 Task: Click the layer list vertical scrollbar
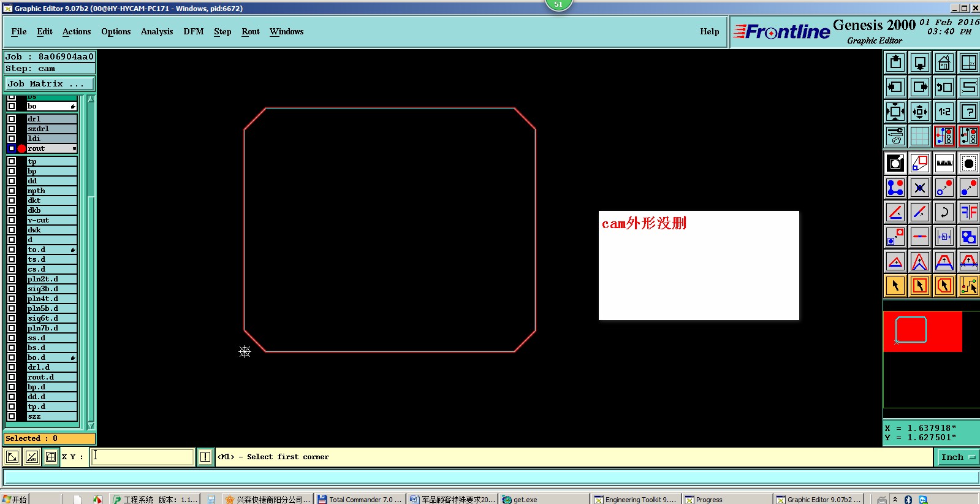click(x=91, y=262)
